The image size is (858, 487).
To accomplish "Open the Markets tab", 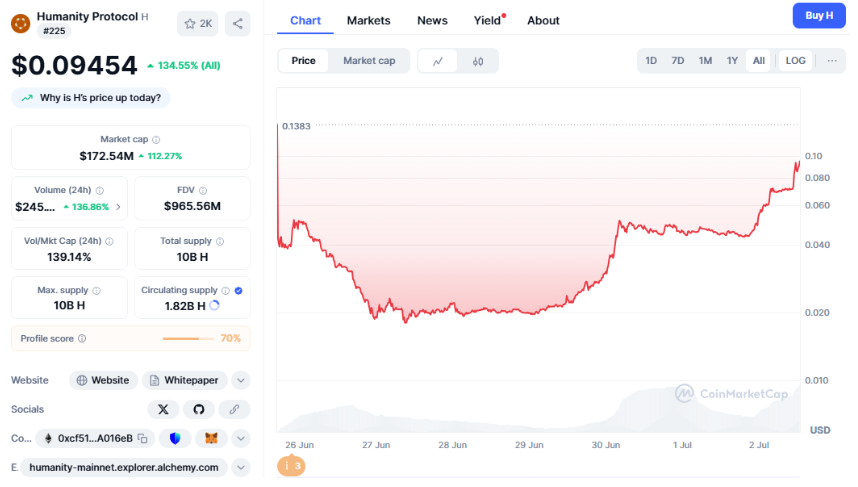I will click(368, 20).
